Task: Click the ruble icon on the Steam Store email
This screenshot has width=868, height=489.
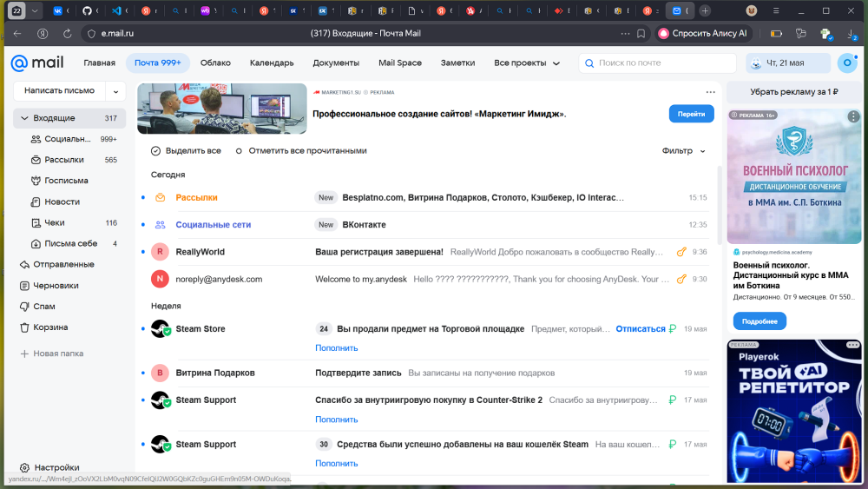Action: [x=672, y=329]
